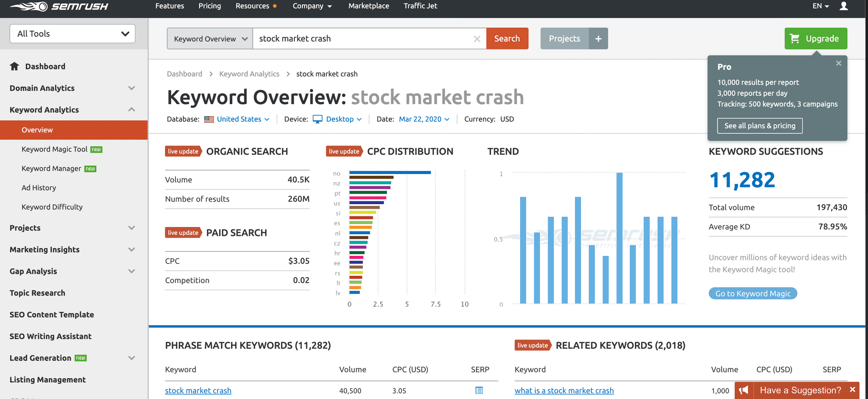Select Overview in the sidebar
868x399 pixels.
[74, 130]
